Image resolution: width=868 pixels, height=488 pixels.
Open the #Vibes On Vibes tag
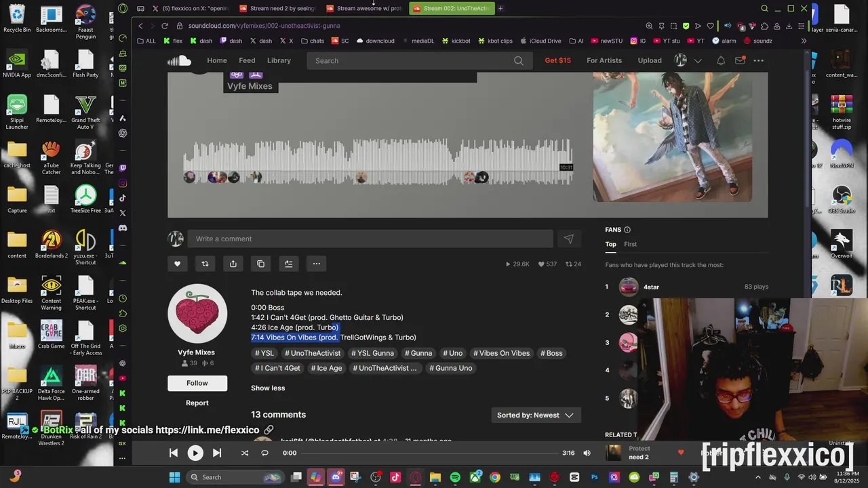pyautogui.click(x=501, y=353)
